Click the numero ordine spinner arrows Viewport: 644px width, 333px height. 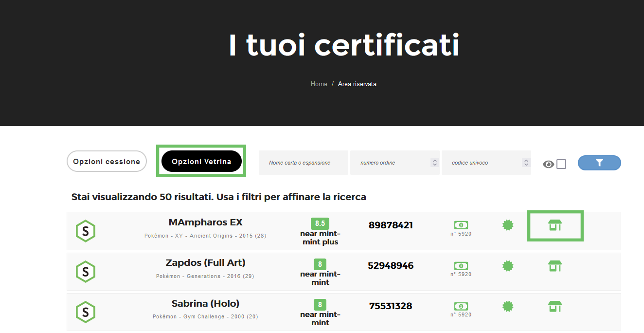(434, 163)
